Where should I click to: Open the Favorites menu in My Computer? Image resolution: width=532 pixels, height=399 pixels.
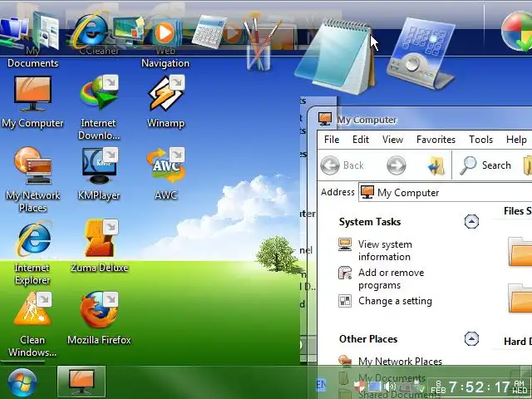pos(436,140)
